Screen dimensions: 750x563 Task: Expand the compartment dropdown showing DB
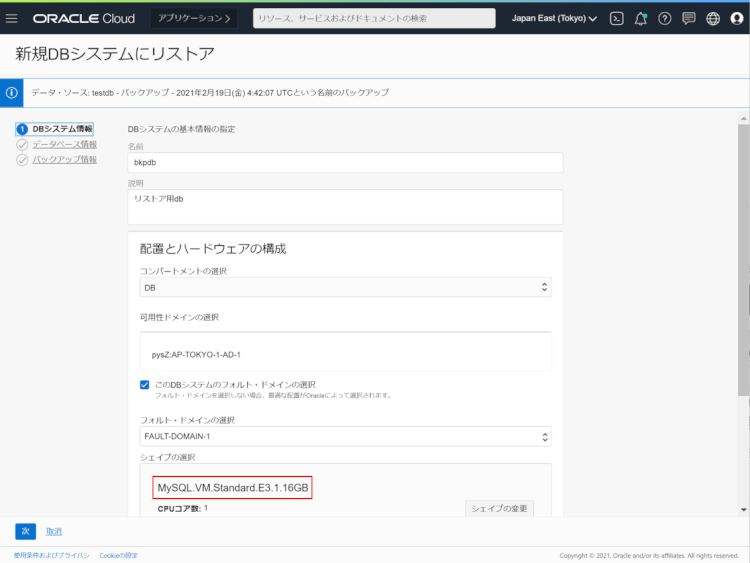click(x=345, y=287)
